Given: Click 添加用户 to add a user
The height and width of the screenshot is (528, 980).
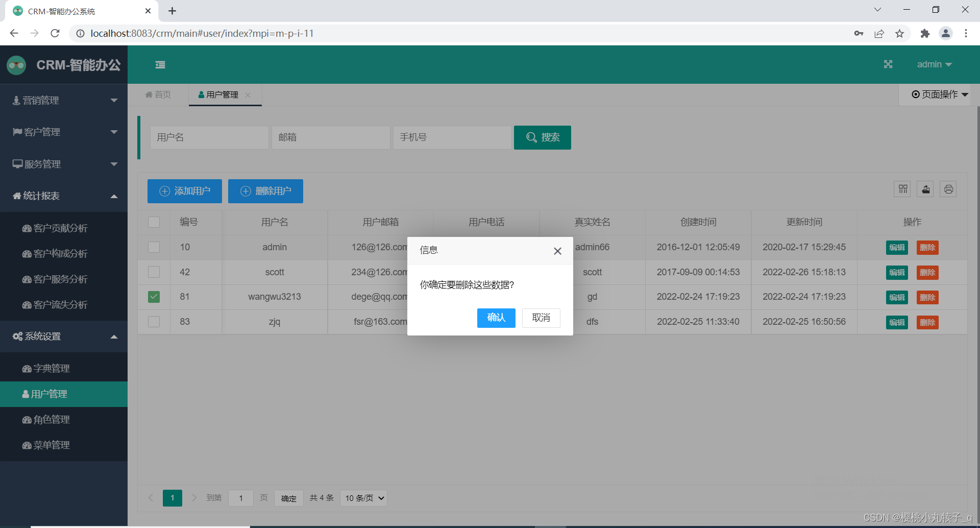Looking at the screenshot, I should [x=184, y=191].
